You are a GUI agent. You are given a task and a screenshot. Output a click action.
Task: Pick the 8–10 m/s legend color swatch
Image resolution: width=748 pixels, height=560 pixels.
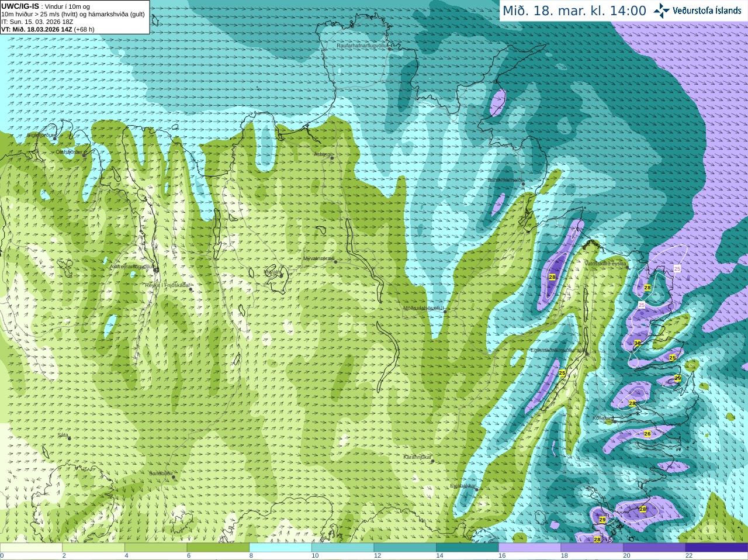coord(280,548)
